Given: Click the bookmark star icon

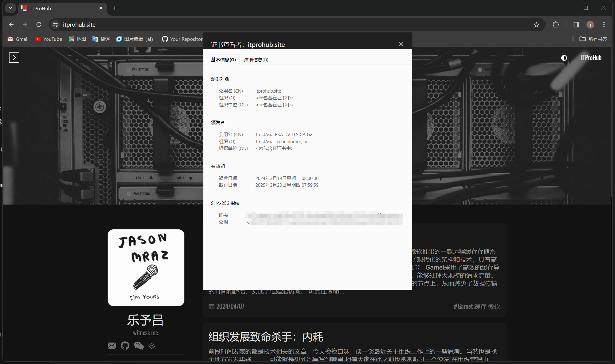Looking at the screenshot, I should [x=536, y=25].
